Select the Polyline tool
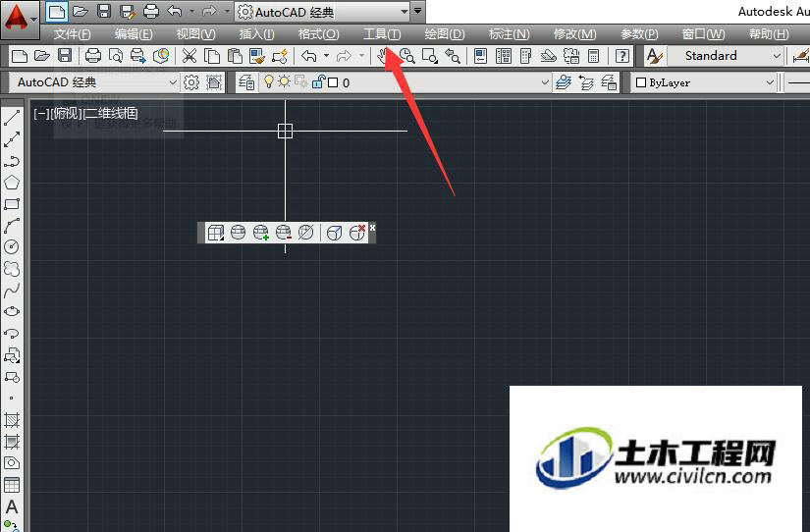Image resolution: width=810 pixels, height=532 pixels. point(12,161)
